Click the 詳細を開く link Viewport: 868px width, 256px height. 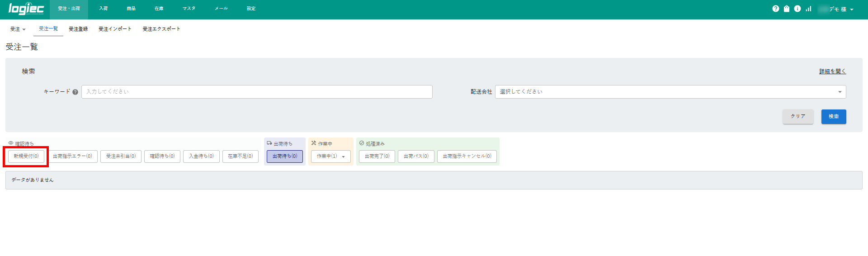[832, 71]
